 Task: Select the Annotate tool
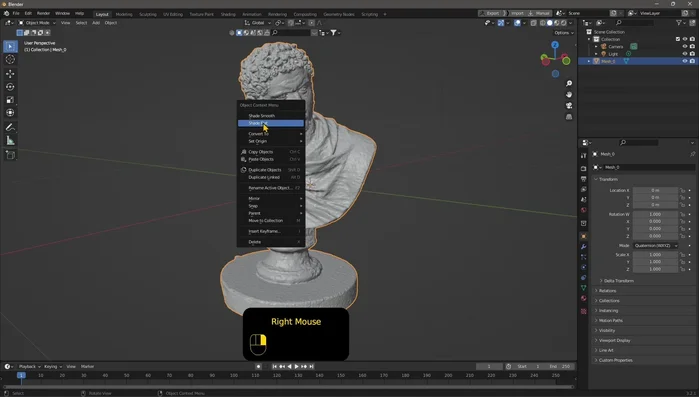coord(10,127)
